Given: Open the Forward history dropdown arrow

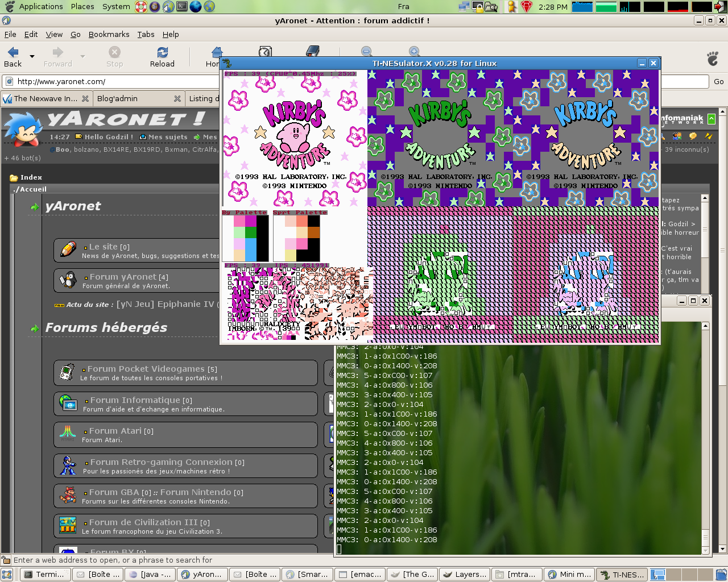Looking at the screenshot, I should click(x=82, y=56).
